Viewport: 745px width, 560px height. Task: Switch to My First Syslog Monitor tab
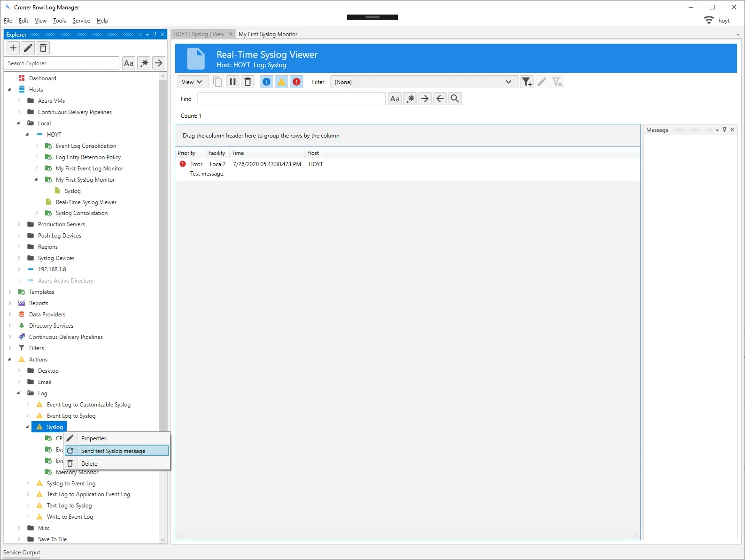(x=268, y=34)
